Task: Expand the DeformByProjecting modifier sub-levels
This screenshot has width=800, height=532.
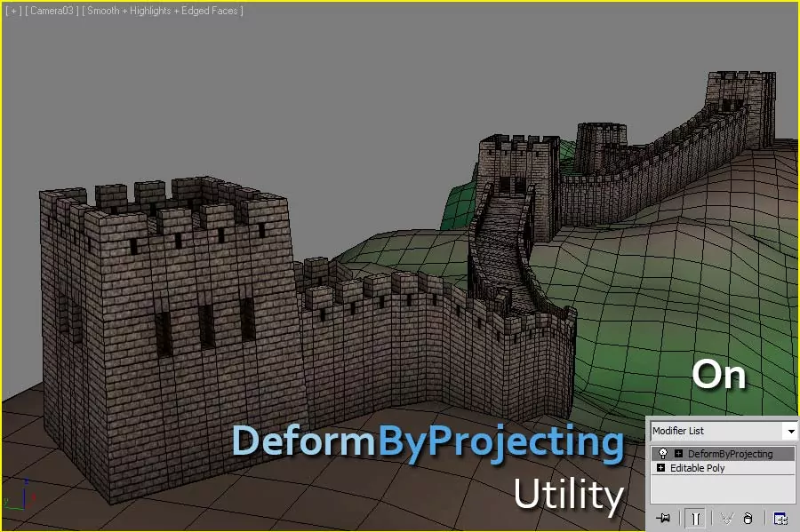Action: (678, 454)
